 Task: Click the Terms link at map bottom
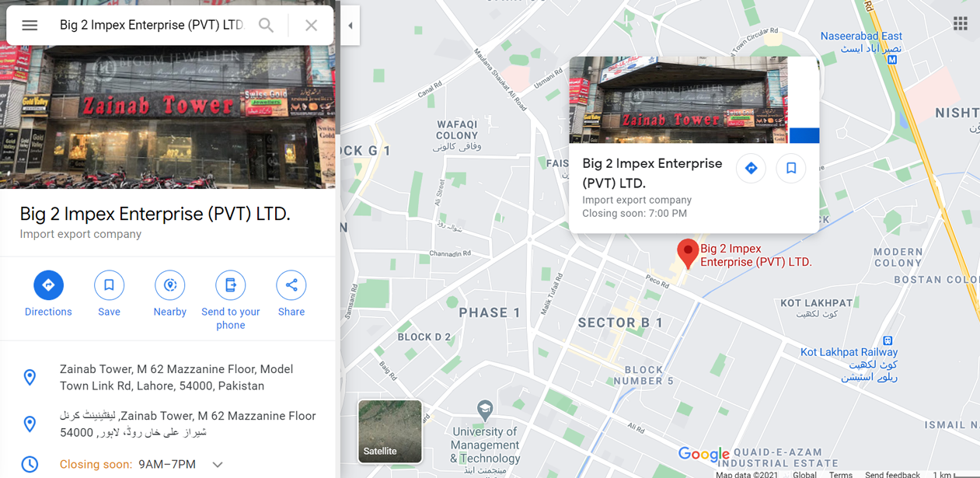click(841, 474)
